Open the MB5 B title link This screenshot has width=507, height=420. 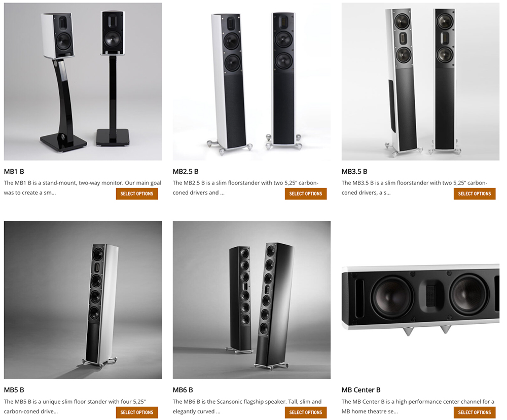[x=14, y=390]
